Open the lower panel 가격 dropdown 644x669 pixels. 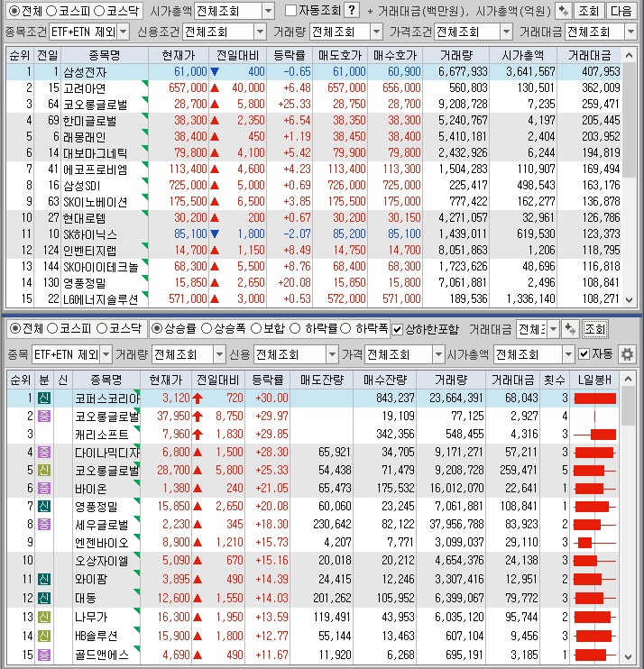(x=438, y=354)
